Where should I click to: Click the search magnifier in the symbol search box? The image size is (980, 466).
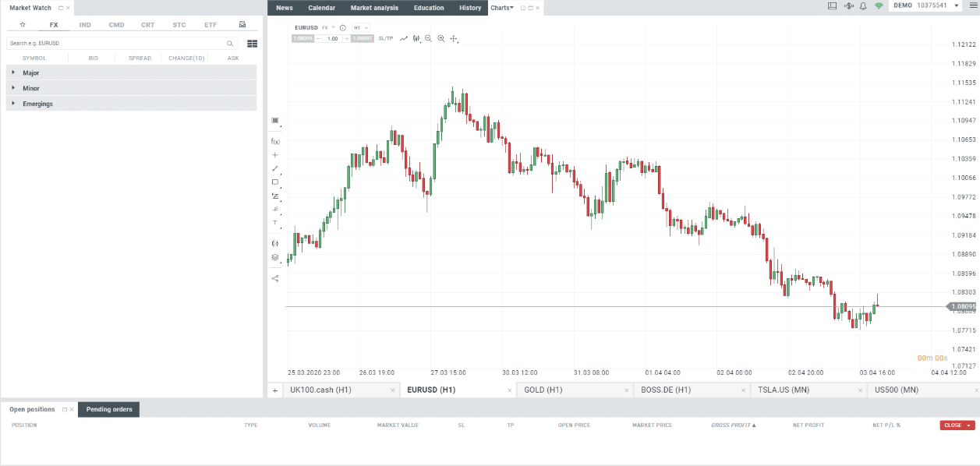pos(230,44)
